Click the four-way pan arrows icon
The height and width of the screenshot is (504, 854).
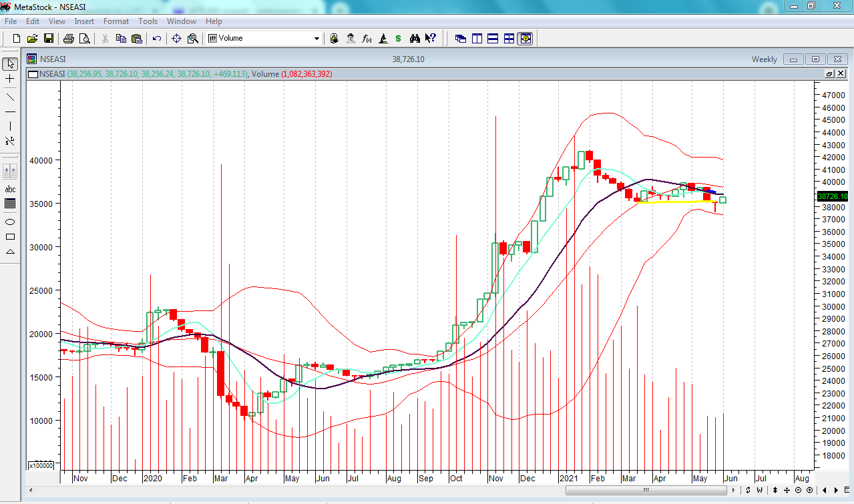(x=787, y=490)
